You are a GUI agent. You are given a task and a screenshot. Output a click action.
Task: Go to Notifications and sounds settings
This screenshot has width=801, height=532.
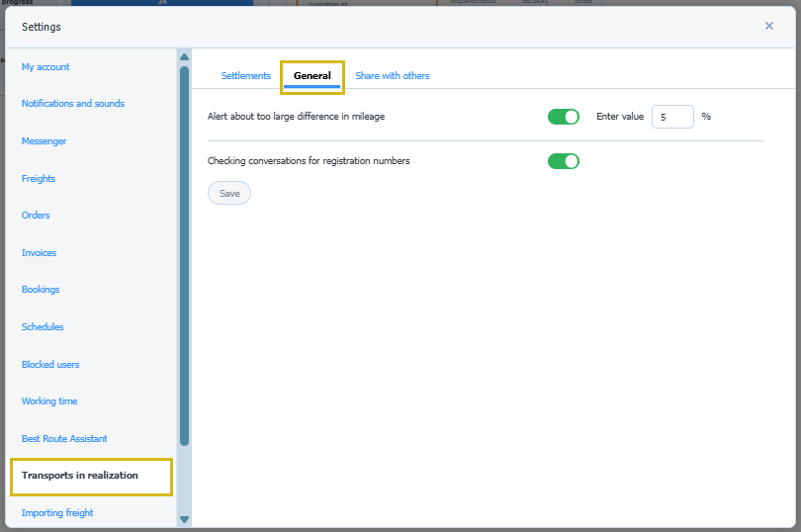[73, 104]
